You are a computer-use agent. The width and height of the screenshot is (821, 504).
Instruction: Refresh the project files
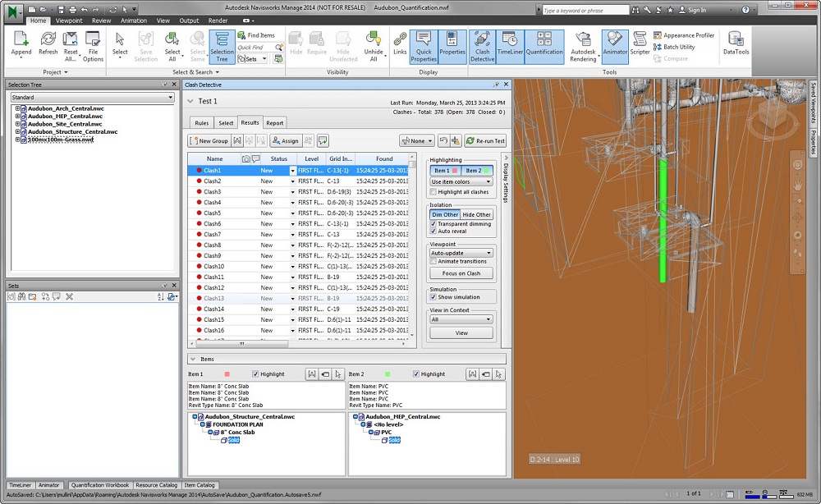(x=48, y=43)
